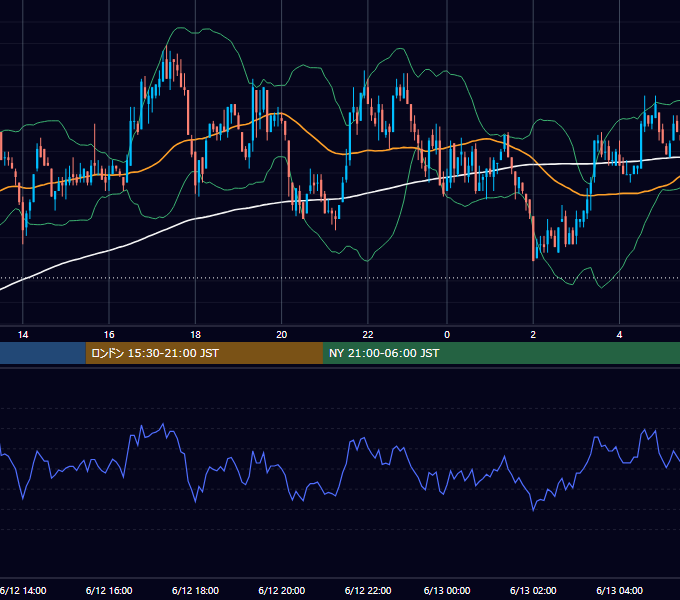
Task: Click the hour axis label 20
Action: pos(281,334)
